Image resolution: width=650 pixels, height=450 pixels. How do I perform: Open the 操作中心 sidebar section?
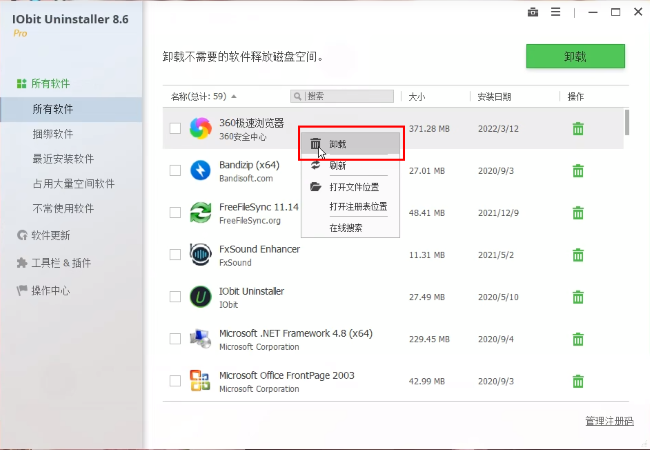click(x=43, y=290)
